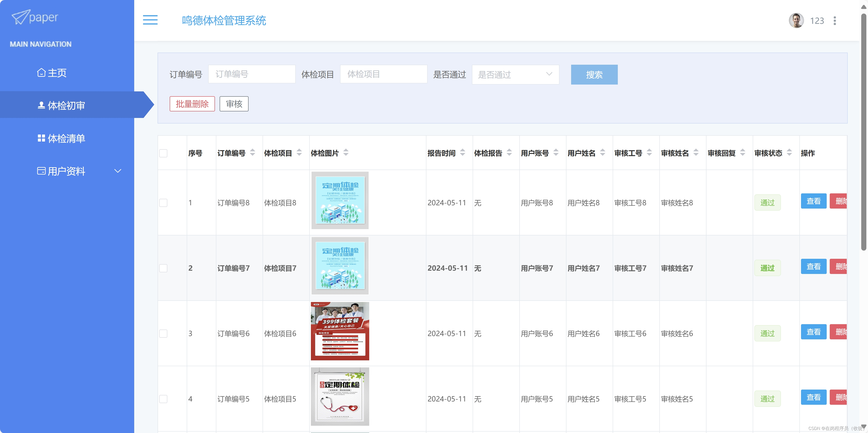Click 删除 for 订单编号5
Screen dimensions: 868x433
[838, 397]
